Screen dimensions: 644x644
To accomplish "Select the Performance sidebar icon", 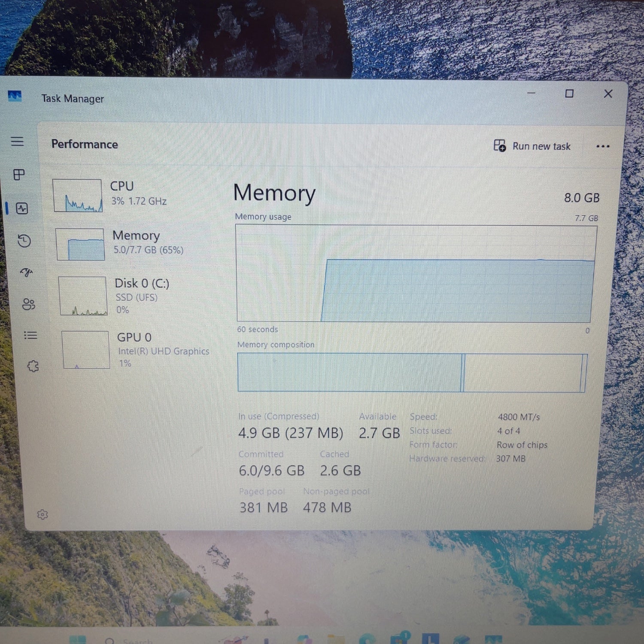I will 22,209.
